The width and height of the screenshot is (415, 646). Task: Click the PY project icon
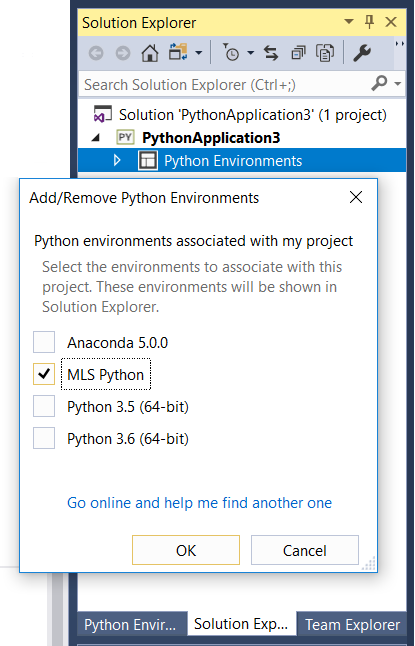pos(125,137)
